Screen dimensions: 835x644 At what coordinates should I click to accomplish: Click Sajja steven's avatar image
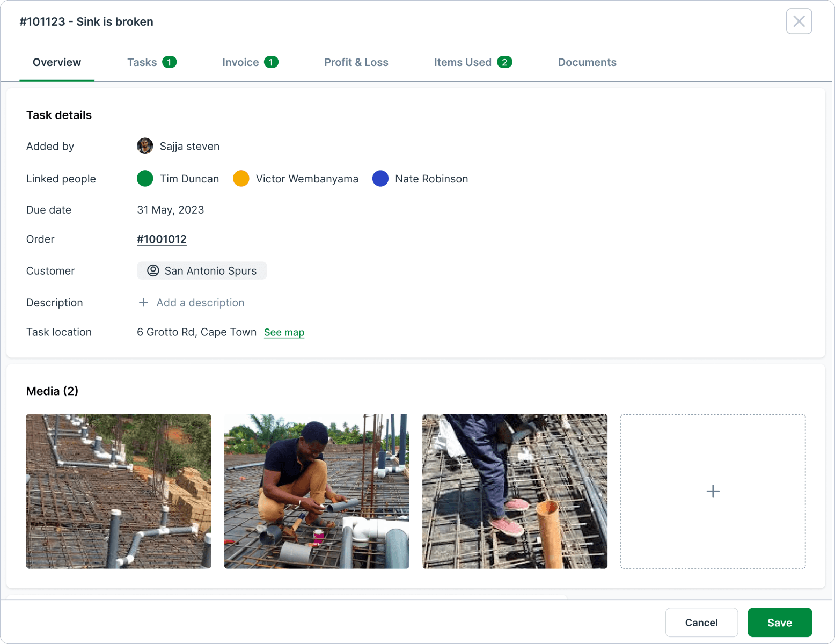point(144,145)
